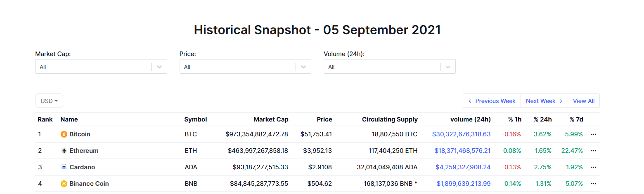Click the Ethereum coin logo icon
This screenshot has width=644, height=194.
click(64, 151)
